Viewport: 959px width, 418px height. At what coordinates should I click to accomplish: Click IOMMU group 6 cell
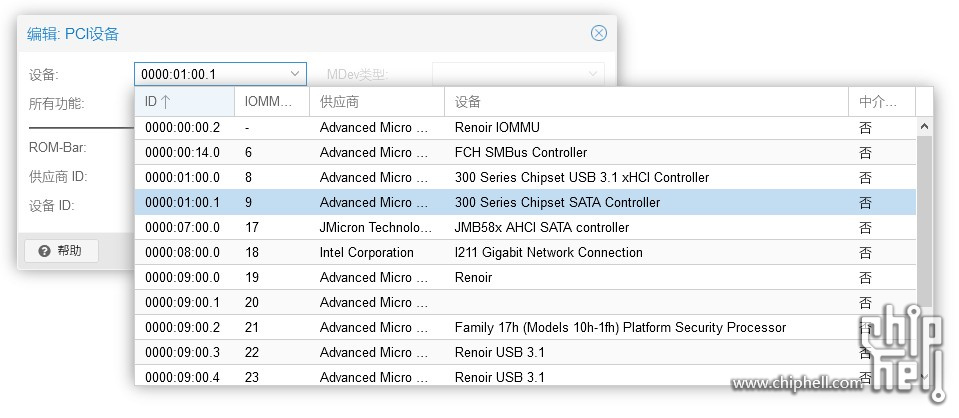click(248, 152)
